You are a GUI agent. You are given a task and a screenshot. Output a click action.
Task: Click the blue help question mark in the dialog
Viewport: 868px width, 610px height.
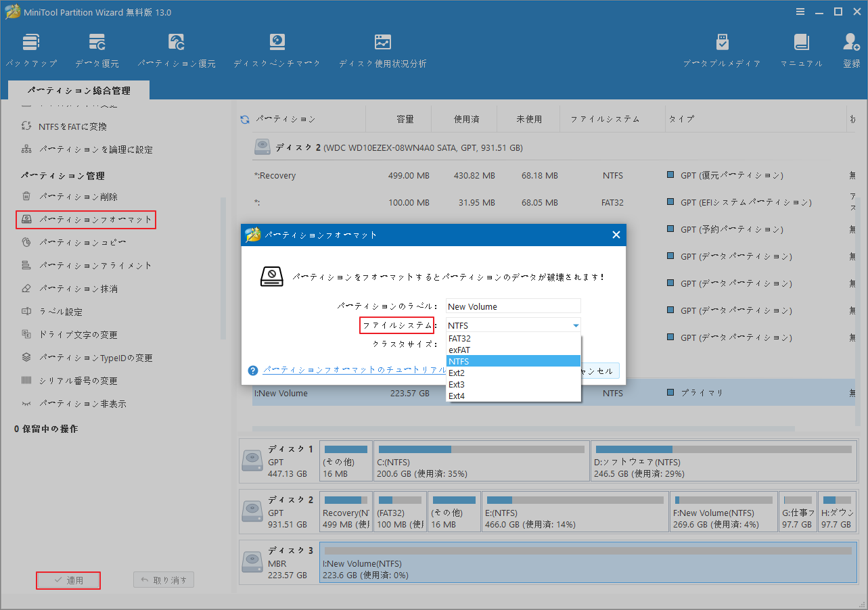pyautogui.click(x=252, y=370)
